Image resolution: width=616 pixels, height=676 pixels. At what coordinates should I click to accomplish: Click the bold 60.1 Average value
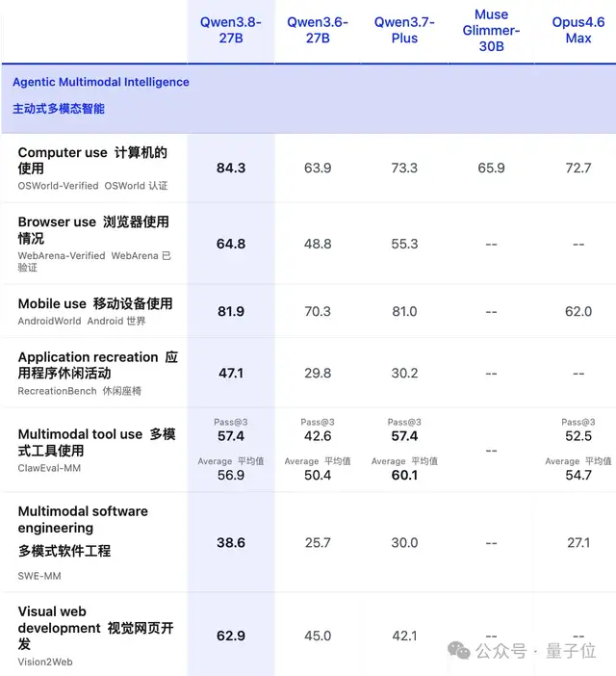[x=404, y=475]
